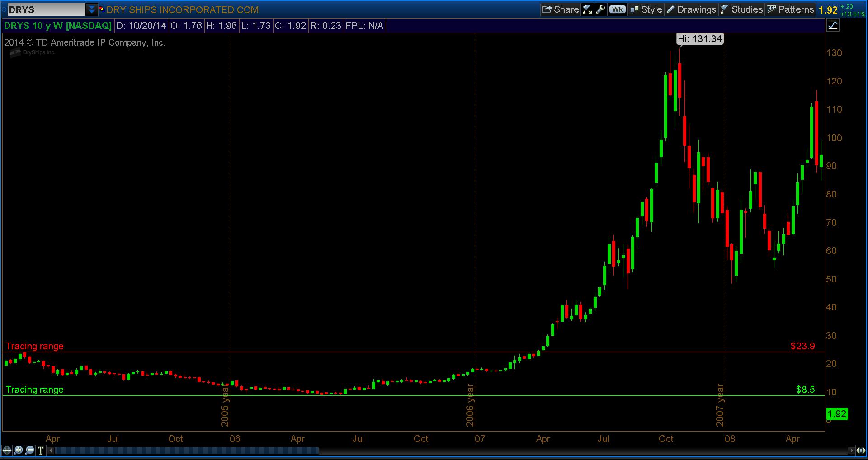The image size is (868, 460).
Task: Click the 1.92 last price bubble
Action: pos(836,414)
